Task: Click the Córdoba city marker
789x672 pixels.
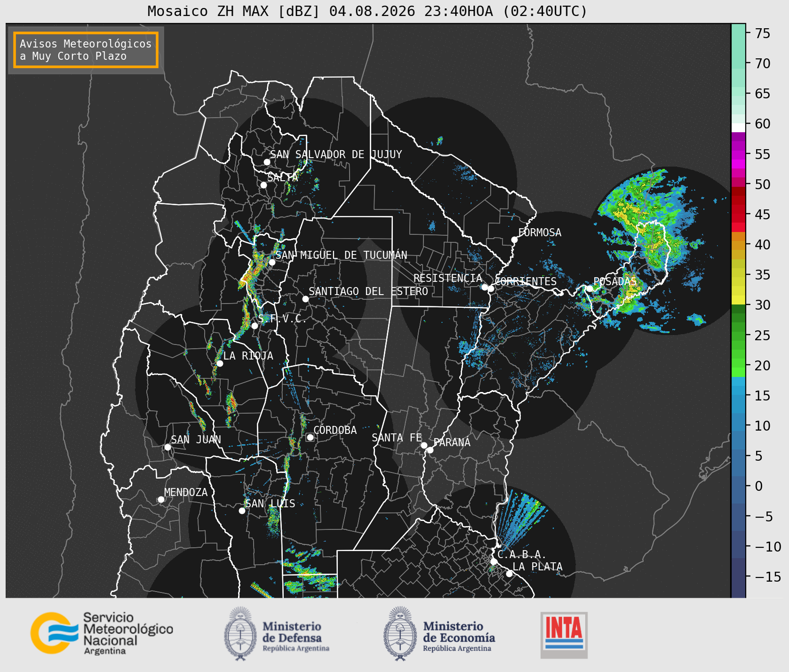Action: [310, 437]
